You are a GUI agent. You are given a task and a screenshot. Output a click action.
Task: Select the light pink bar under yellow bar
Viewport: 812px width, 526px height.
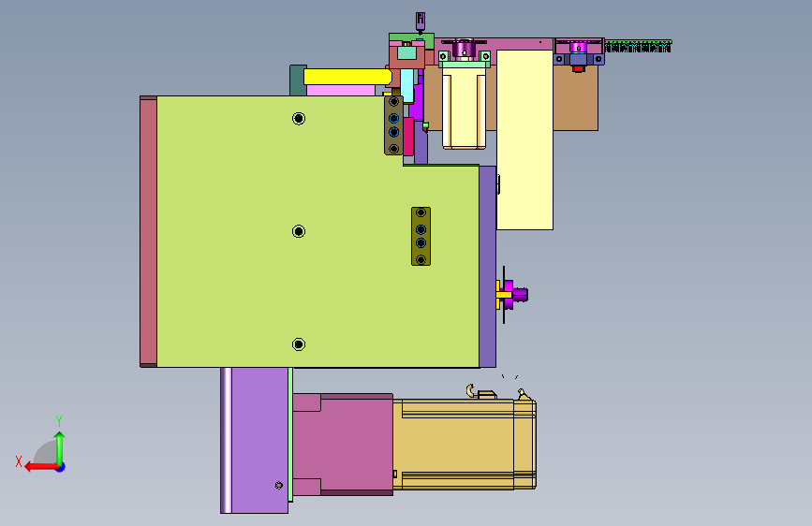tap(341, 91)
